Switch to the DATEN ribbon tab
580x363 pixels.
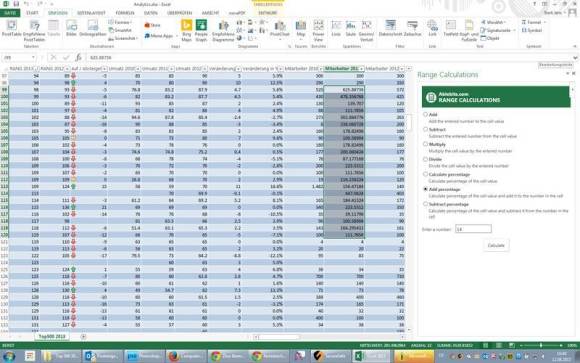click(x=151, y=13)
